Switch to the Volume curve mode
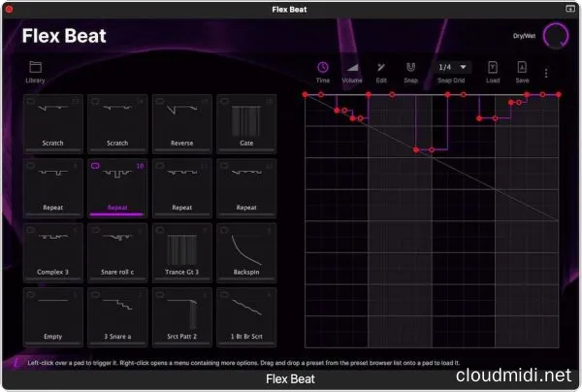 (352, 72)
